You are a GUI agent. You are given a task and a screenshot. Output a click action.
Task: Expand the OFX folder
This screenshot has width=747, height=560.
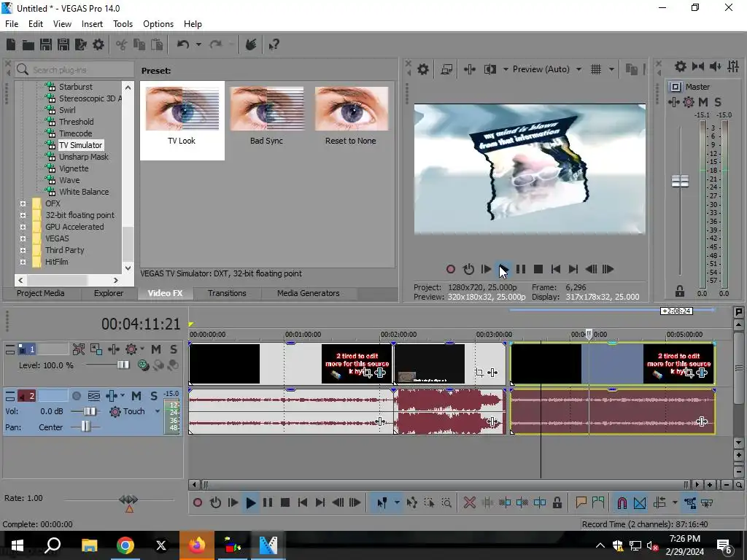tap(23, 204)
